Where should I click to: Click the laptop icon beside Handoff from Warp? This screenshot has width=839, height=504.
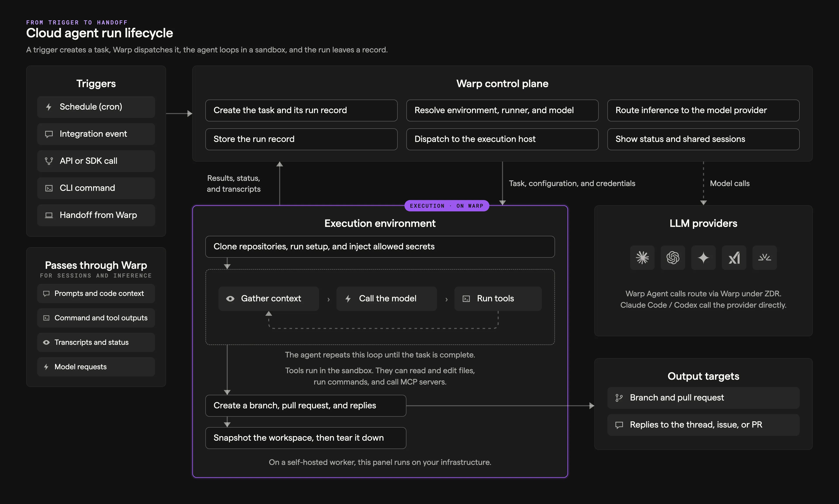(49, 215)
